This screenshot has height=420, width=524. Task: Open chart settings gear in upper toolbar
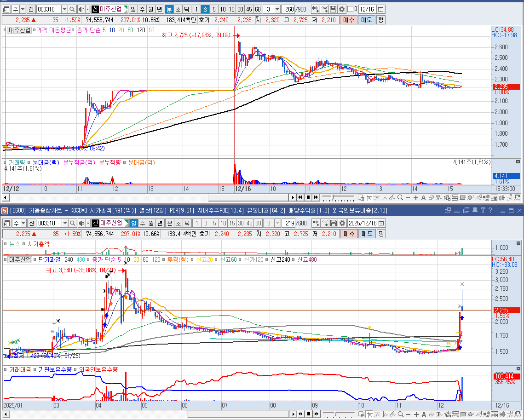pos(341,9)
